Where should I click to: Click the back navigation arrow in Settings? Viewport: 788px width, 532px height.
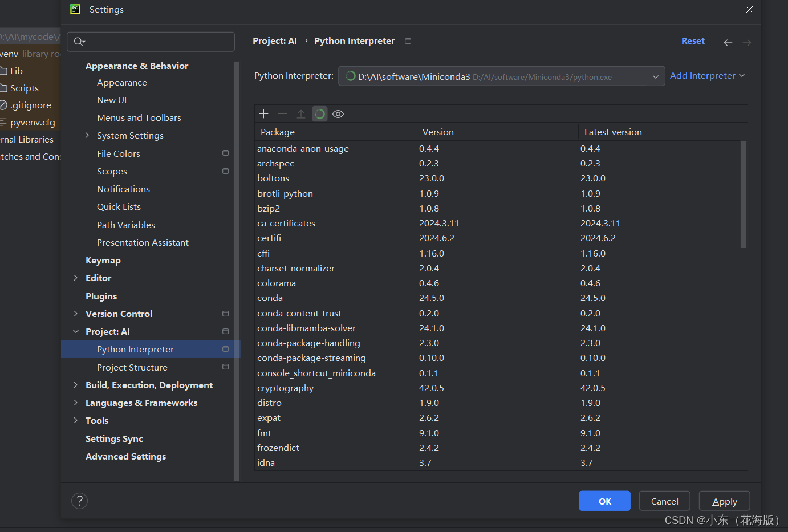(728, 43)
